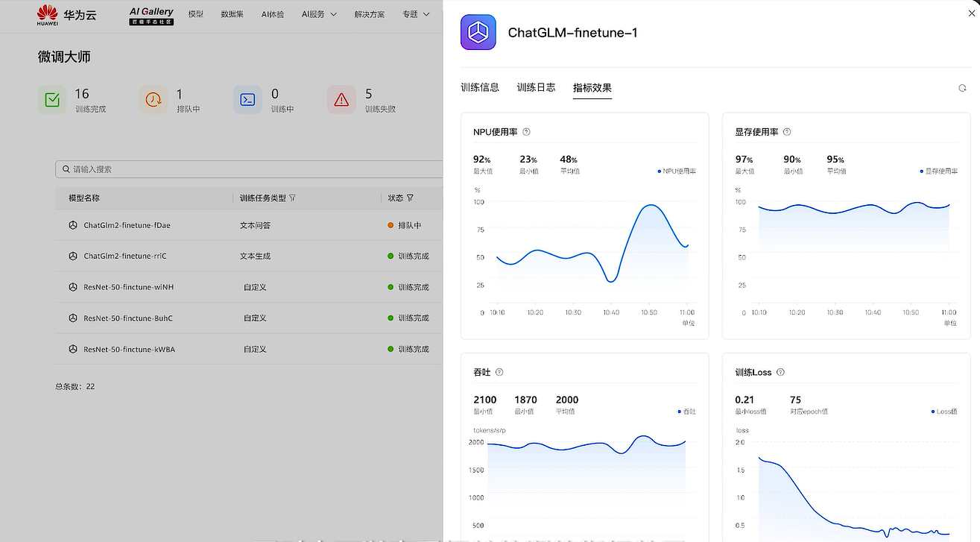Focus the 请输入搜索 search field

[249, 169]
